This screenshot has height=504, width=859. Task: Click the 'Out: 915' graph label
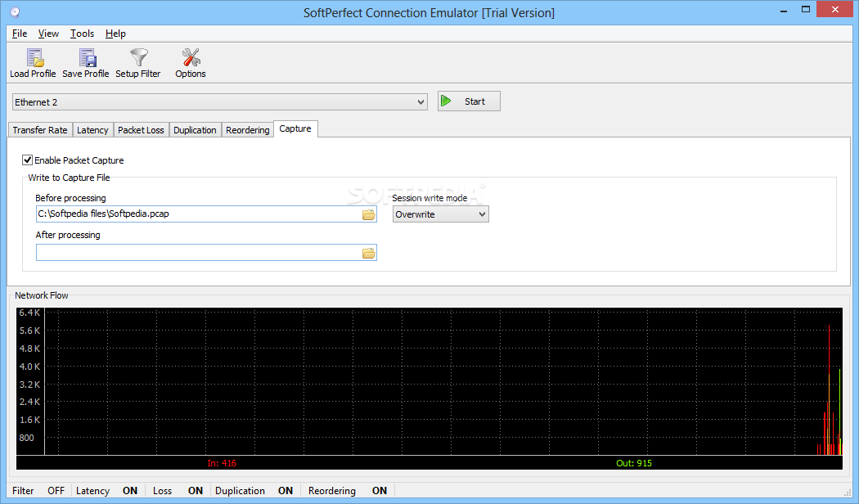pos(634,463)
